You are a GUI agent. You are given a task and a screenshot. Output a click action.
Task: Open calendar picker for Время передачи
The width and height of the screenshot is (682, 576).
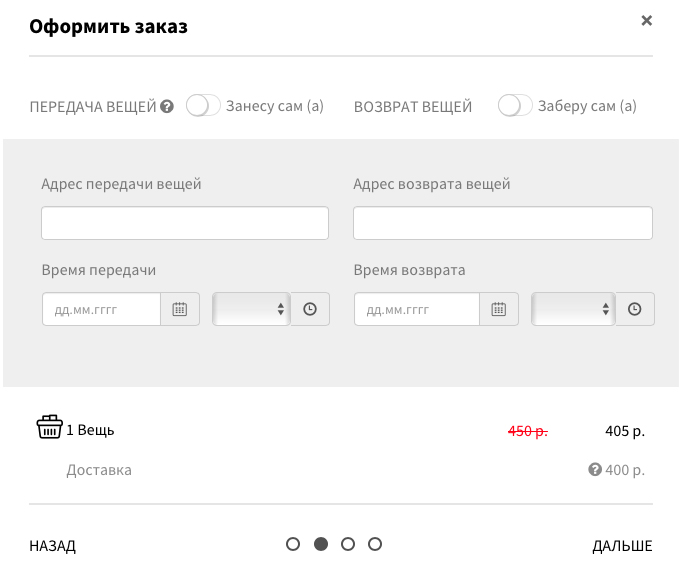(180, 310)
